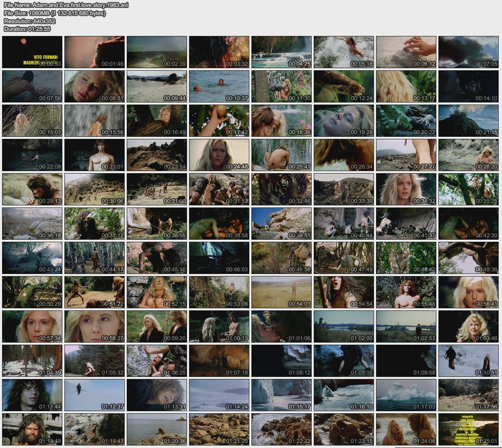Select the snowy forest thumbnail at 01:04:39

coord(32,361)
